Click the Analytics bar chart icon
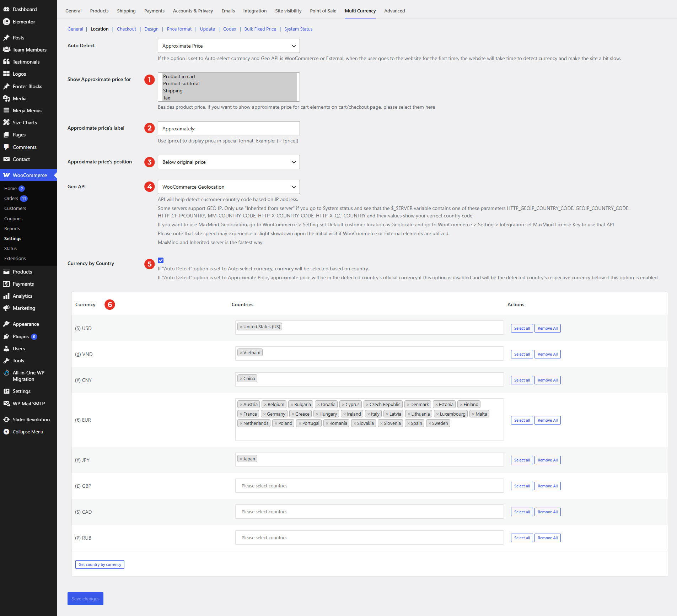The height and width of the screenshot is (616, 677). (6, 296)
